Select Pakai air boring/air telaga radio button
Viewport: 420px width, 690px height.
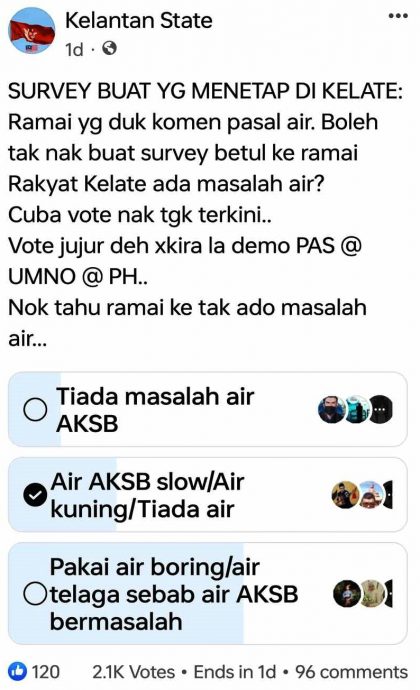pyautogui.click(x=35, y=594)
